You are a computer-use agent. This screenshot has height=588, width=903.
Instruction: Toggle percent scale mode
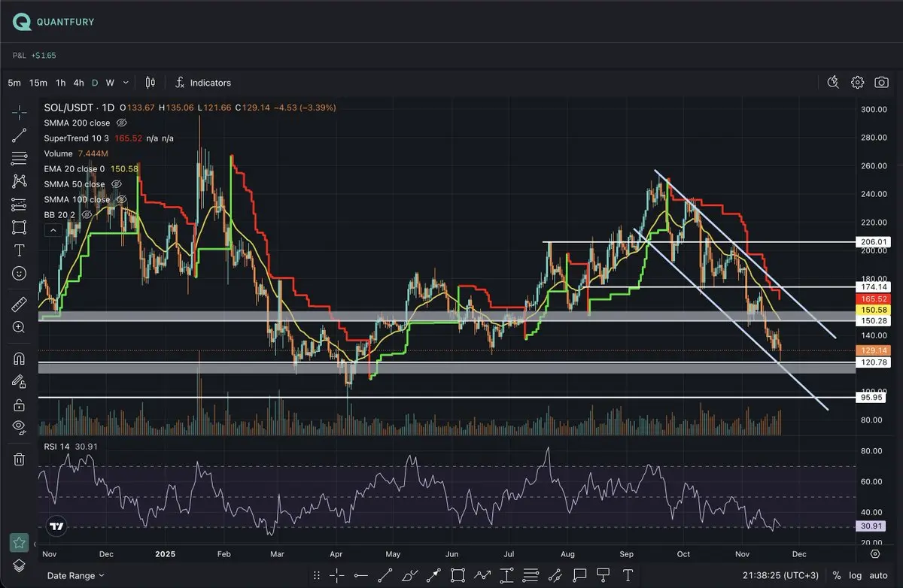[x=837, y=576]
